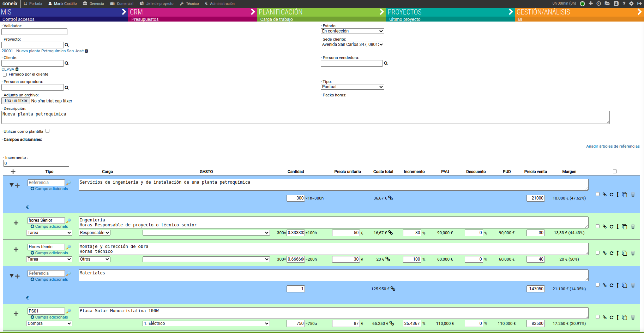Click the cost link icon beside 125.950 €
644x333 pixels.
click(x=393, y=289)
